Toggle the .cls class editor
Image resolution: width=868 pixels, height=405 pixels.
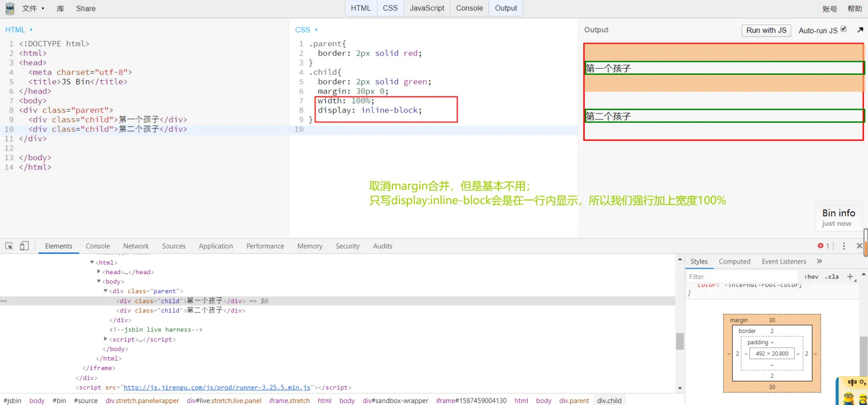(x=832, y=277)
